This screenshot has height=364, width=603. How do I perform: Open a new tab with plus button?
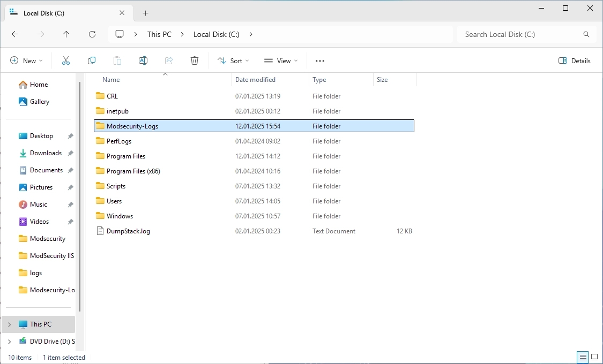[x=145, y=13]
